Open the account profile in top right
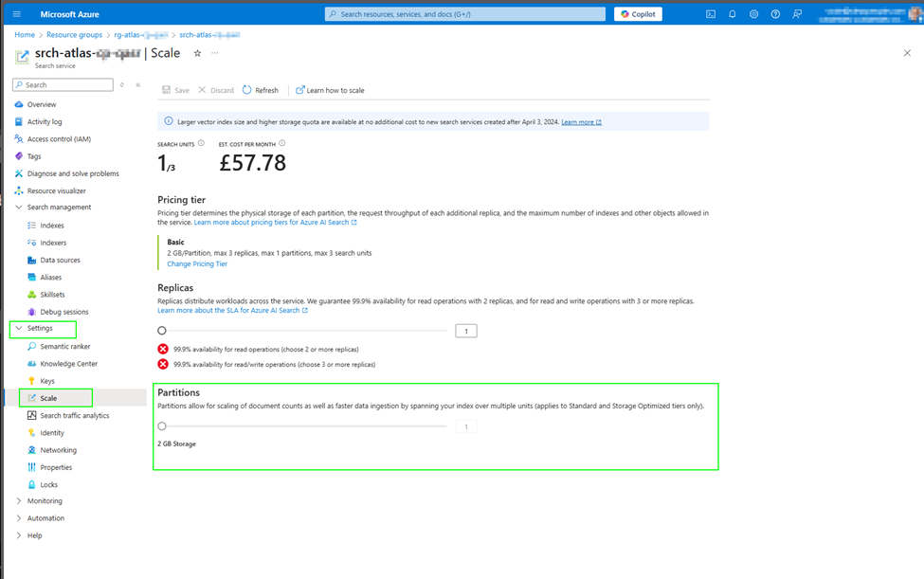The width and height of the screenshot is (924, 579). pos(869,14)
